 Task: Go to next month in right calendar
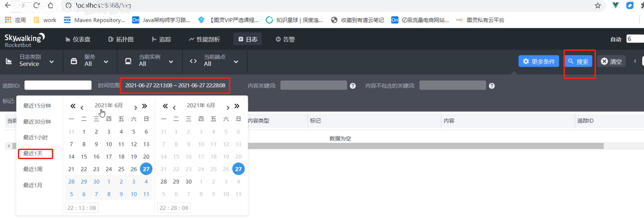pyautogui.click(x=228, y=107)
